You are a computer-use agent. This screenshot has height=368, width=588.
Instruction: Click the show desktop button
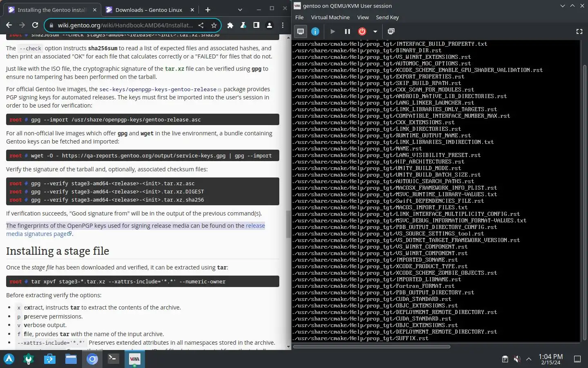point(577,359)
